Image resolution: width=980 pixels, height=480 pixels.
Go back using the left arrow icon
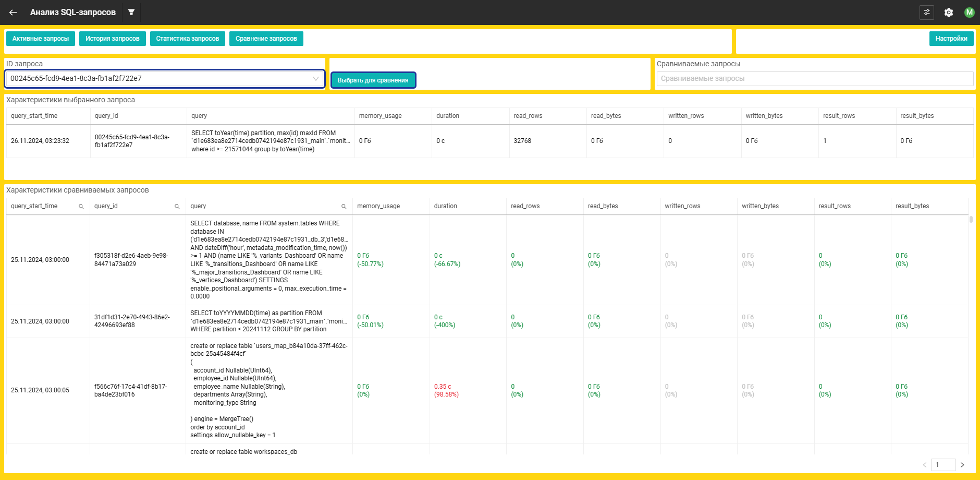(13, 13)
